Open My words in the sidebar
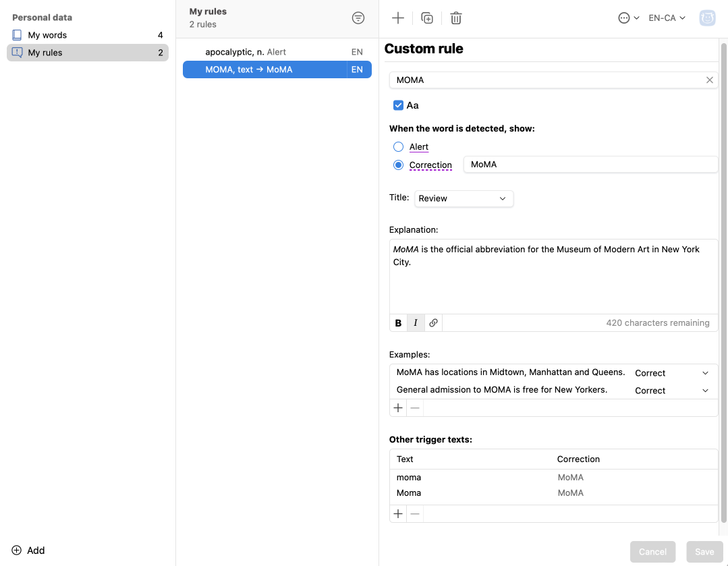This screenshot has height=566, width=728. (47, 35)
